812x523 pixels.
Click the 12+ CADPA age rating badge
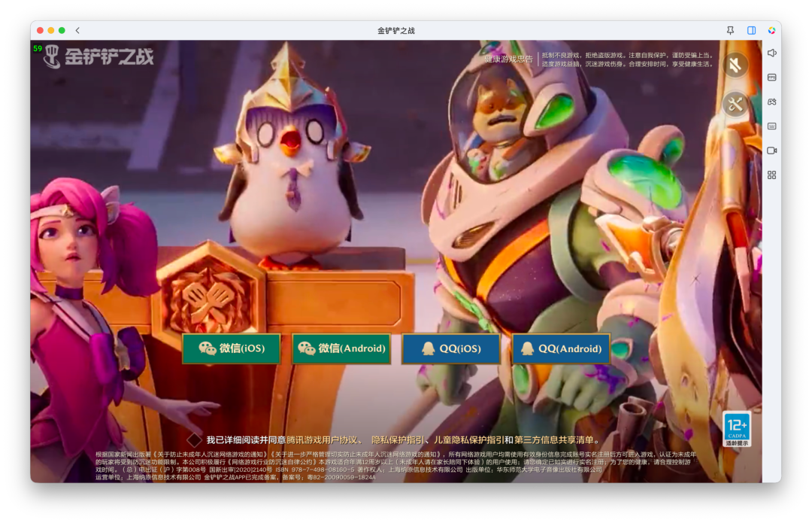[x=737, y=429]
